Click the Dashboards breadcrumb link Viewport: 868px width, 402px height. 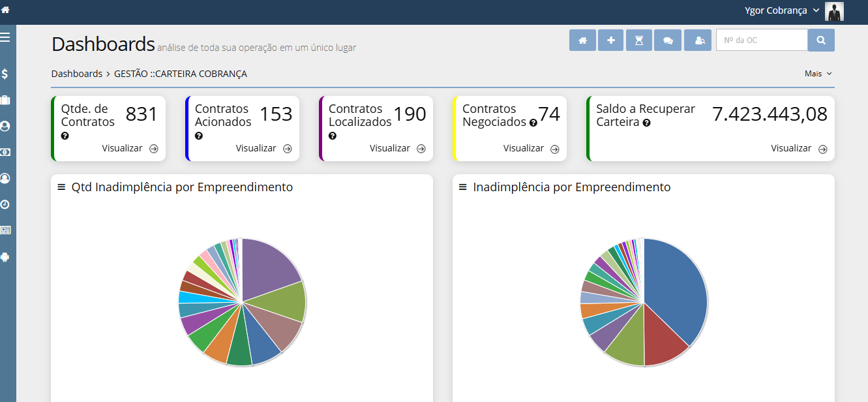pos(76,74)
